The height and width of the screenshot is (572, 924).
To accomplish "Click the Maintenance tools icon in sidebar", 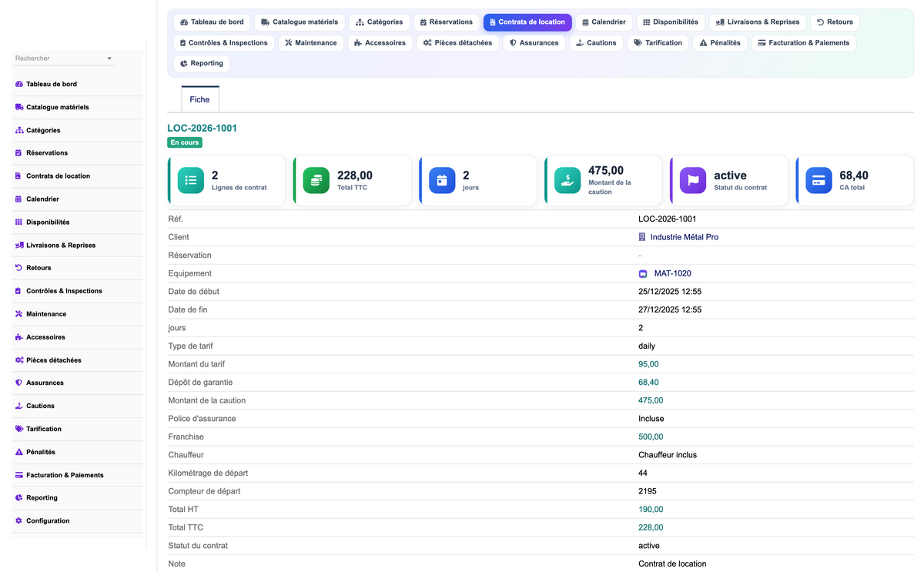I will [18, 314].
